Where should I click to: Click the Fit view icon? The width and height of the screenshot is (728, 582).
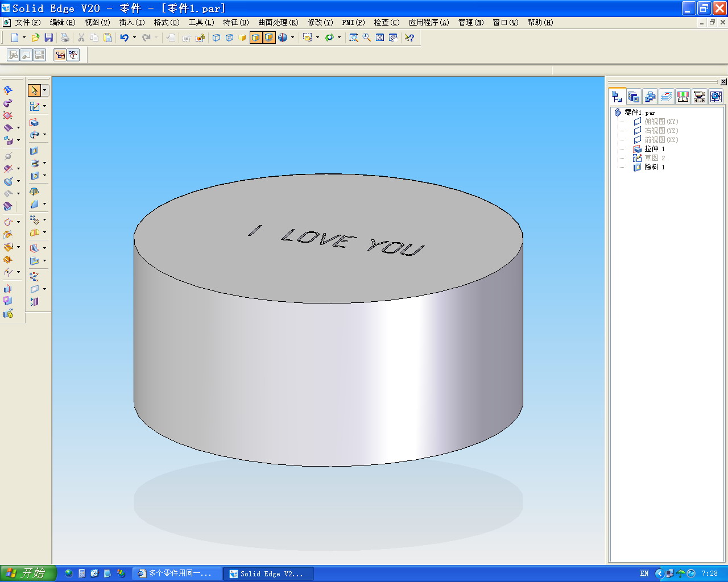pos(380,38)
